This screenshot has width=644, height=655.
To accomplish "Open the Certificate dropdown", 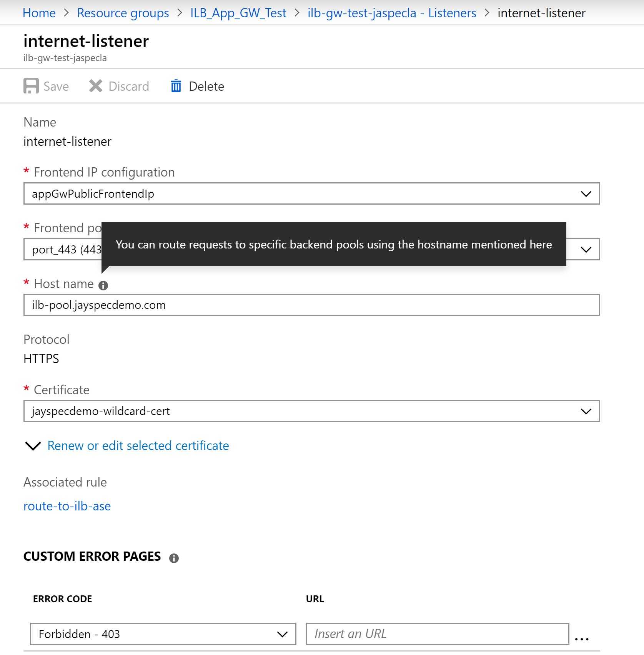I will (311, 411).
